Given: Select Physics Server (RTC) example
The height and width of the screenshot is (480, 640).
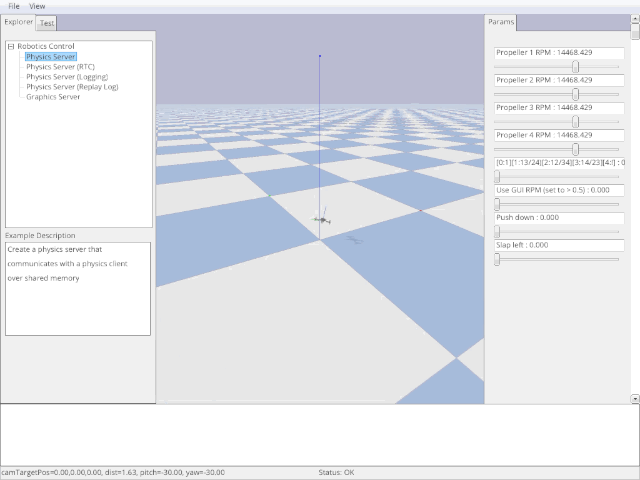Looking at the screenshot, I should (x=60, y=67).
